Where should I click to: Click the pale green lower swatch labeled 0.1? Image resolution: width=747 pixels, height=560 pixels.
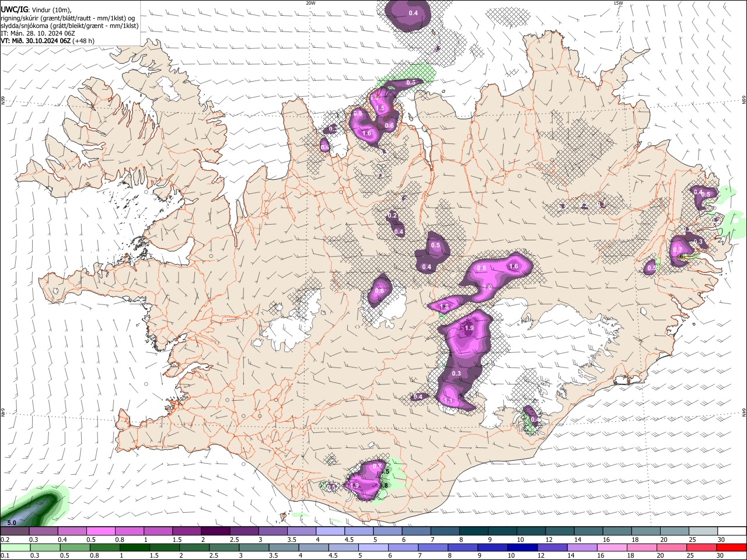[x=15, y=547]
